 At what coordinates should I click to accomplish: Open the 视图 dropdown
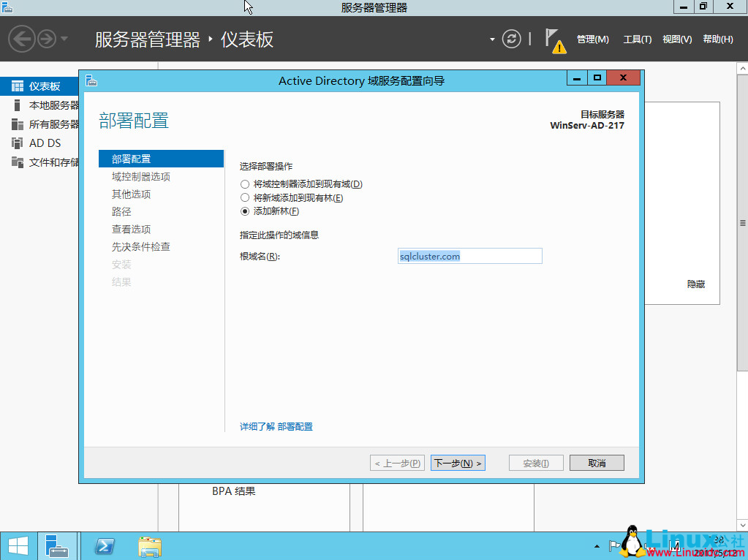(676, 39)
